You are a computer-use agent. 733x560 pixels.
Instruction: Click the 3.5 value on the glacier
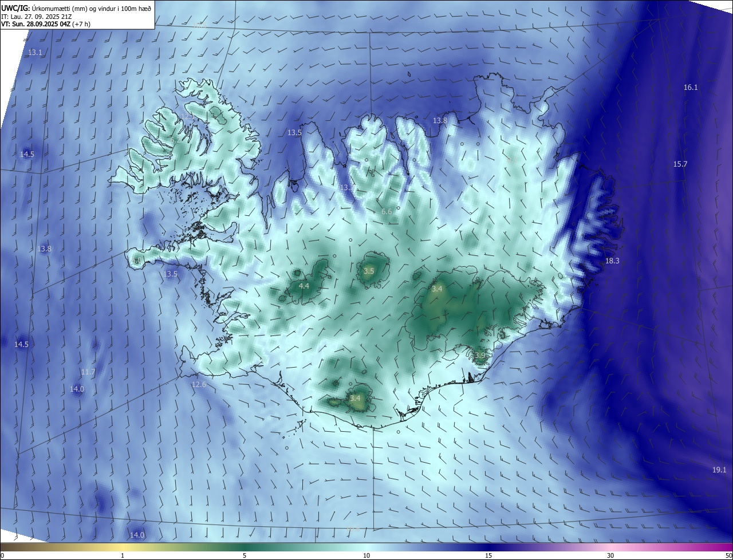[x=369, y=271]
